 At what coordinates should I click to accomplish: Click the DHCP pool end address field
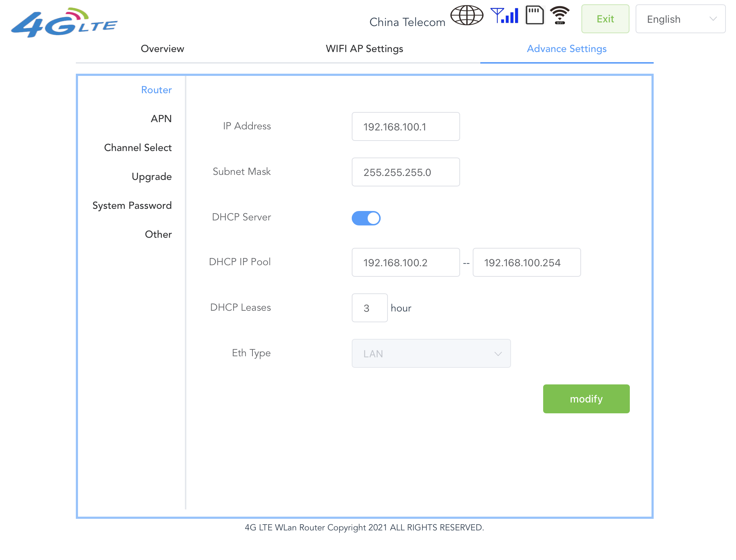[526, 263]
